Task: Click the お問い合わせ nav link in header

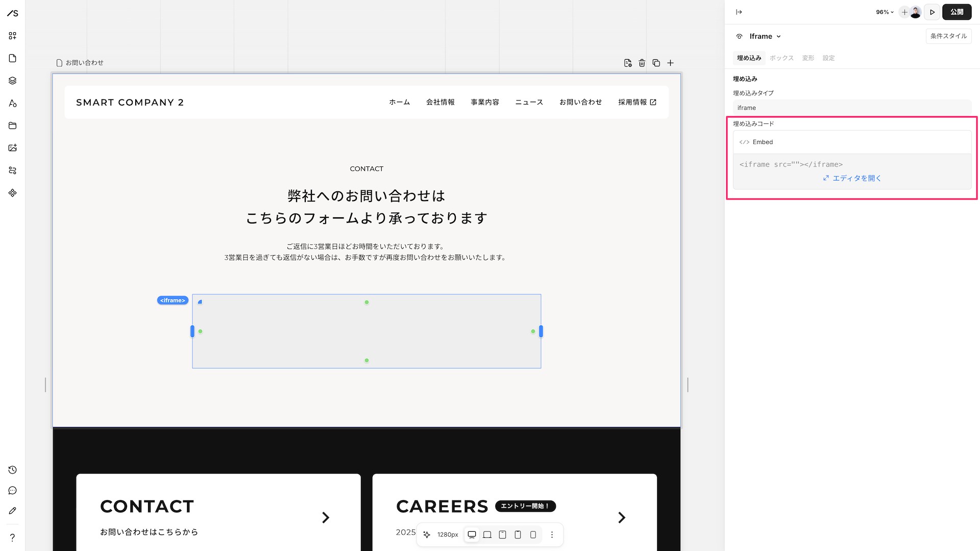Action: (580, 102)
